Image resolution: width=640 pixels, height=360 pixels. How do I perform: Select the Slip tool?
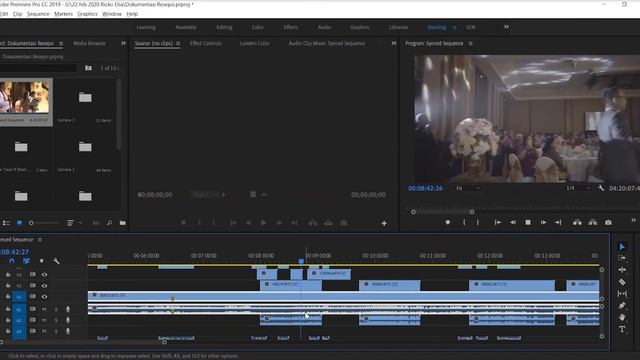(x=622, y=293)
